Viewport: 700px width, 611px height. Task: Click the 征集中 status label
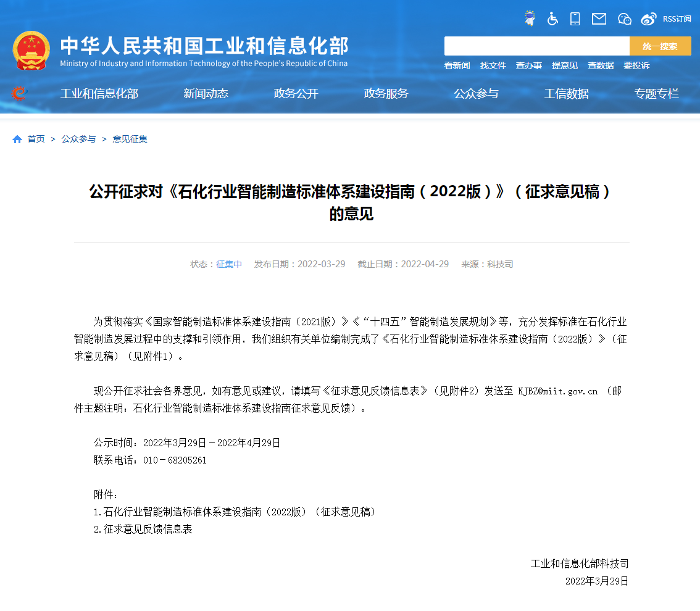[x=229, y=264]
